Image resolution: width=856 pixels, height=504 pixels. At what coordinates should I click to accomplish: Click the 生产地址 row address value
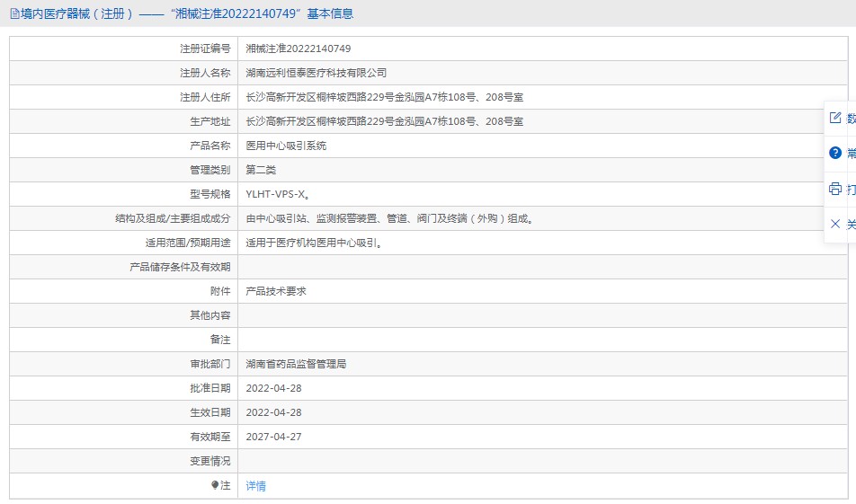pyautogui.click(x=384, y=121)
